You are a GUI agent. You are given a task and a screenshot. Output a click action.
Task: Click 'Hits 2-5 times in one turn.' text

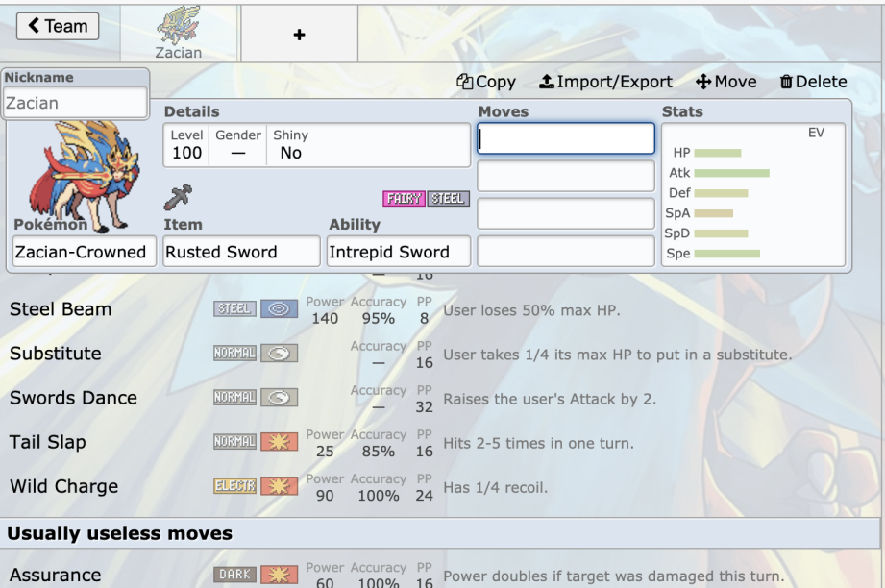click(538, 444)
